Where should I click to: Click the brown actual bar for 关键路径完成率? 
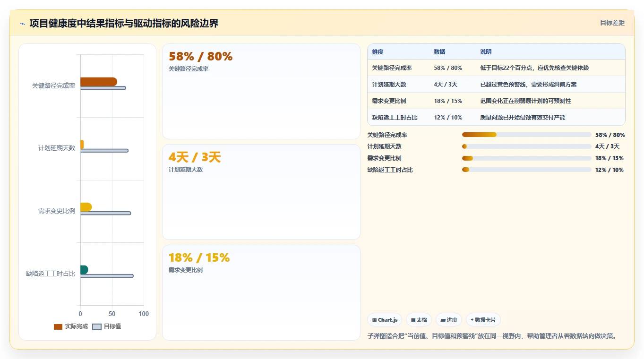[x=99, y=82]
